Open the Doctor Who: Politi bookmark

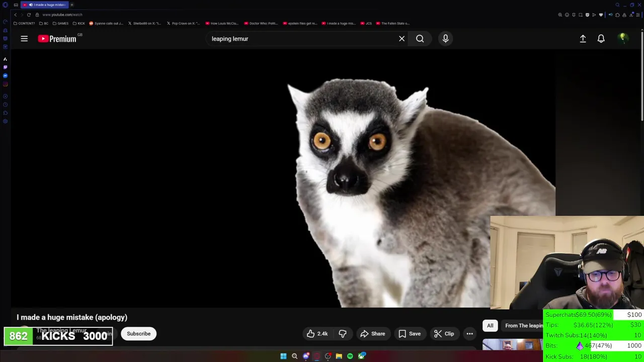pyautogui.click(x=261, y=23)
